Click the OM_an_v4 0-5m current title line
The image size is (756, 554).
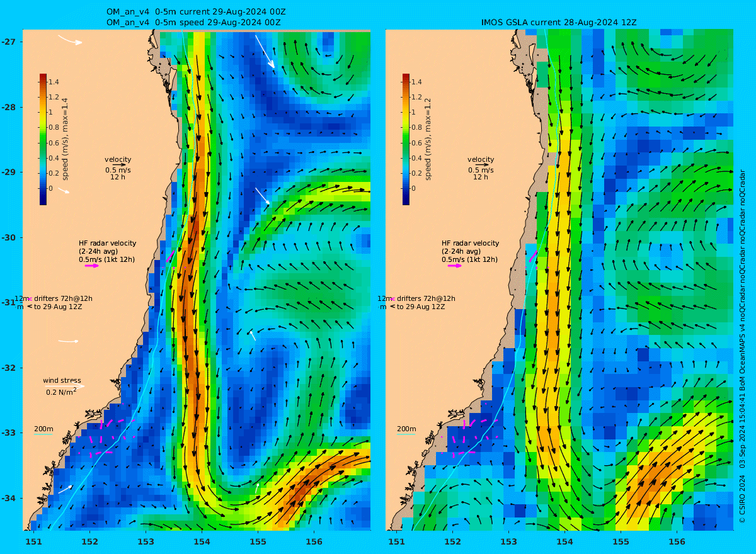(197, 12)
